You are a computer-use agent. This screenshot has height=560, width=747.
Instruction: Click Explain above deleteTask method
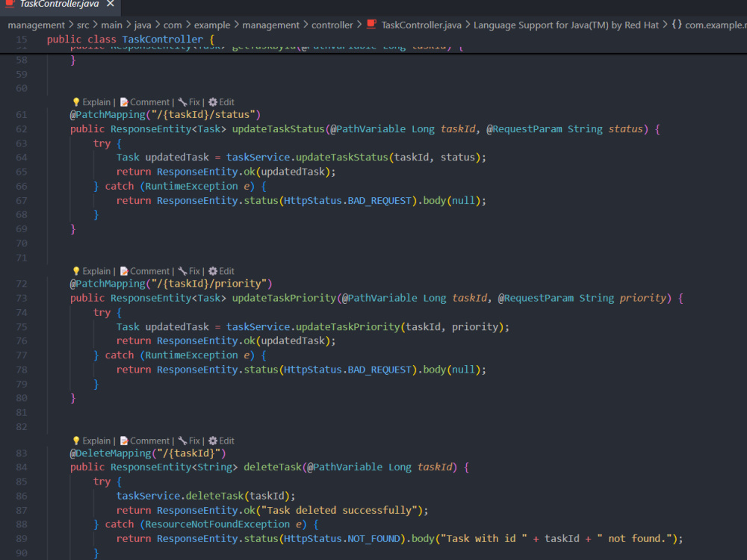(96, 441)
